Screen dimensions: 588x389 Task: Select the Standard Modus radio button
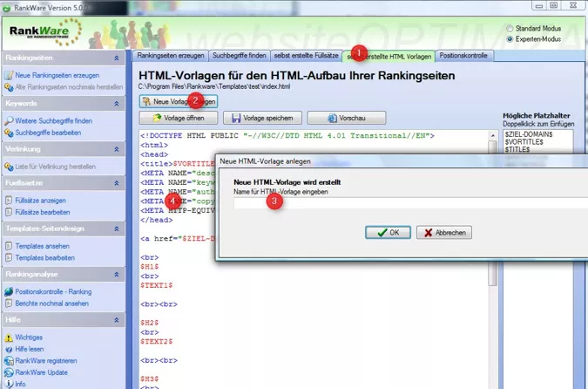(x=510, y=29)
